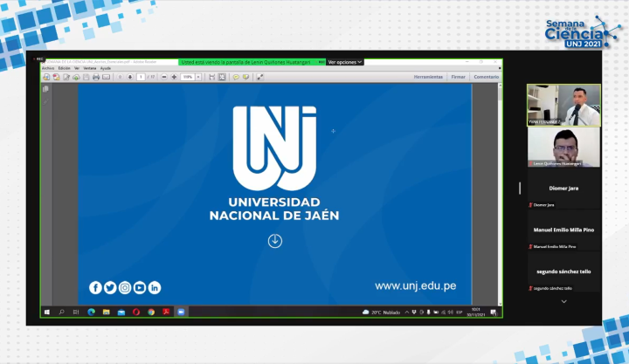This screenshot has width=629, height=364.
Task: Zoom in with the plus button
Action: 174,77
